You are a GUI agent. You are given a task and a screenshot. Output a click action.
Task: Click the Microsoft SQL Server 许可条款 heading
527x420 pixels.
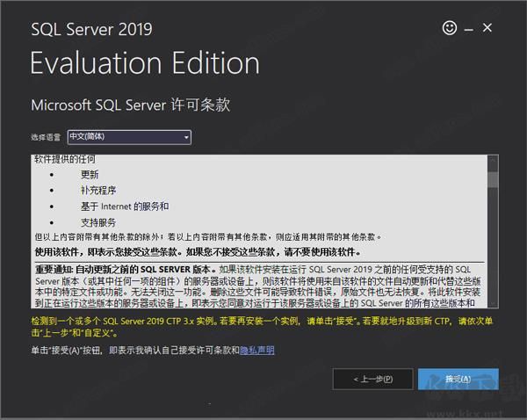[x=130, y=105]
